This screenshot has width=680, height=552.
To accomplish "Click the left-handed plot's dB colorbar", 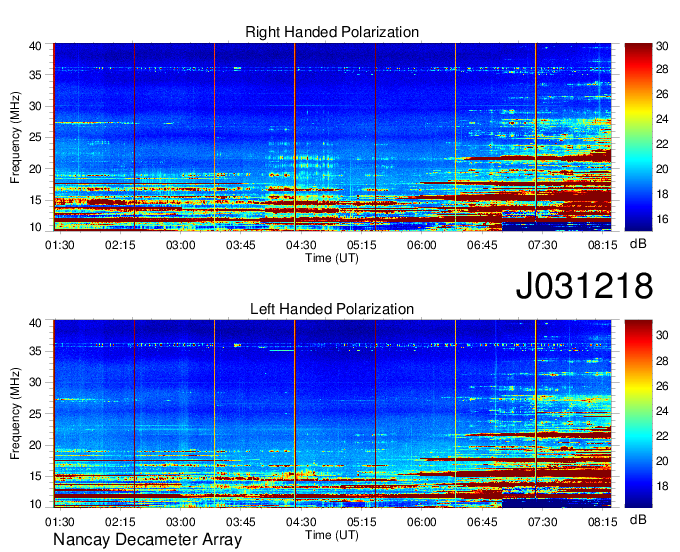I will (638, 414).
